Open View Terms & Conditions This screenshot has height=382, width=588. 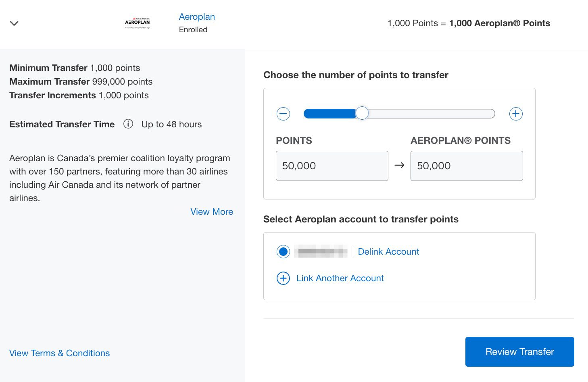pyautogui.click(x=59, y=353)
